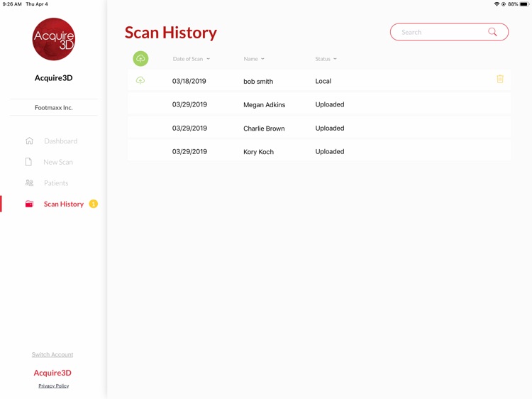The height and width of the screenshot is (399, 532).
Task: Tap the battery indicator icon
Action: 524,4
